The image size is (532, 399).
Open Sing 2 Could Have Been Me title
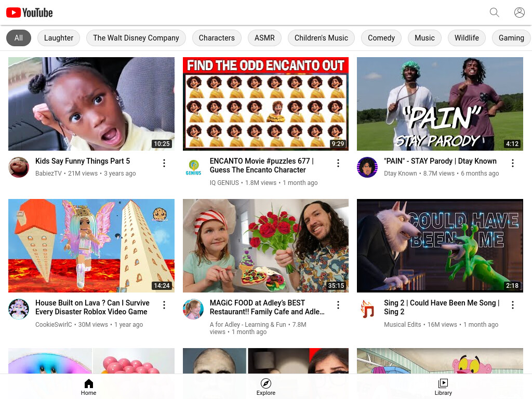pos(442,307)
